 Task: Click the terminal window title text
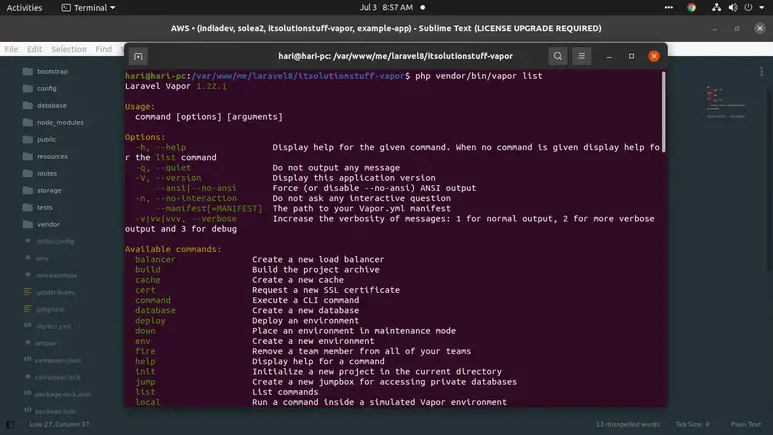coord(395,56)
